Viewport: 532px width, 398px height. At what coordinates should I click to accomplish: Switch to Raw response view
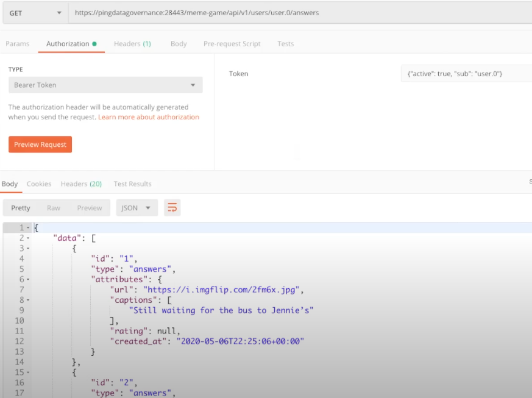click(x=54, y=208)
